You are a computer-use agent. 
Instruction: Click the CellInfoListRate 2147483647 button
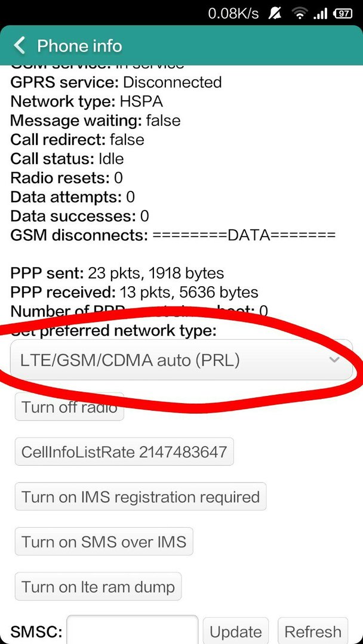tap(124, 452)
